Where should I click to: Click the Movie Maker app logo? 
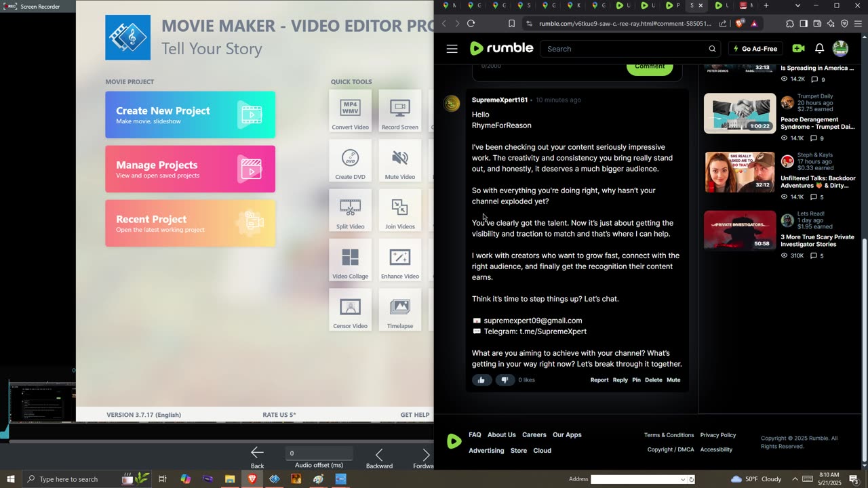click(x=128, y=37)
